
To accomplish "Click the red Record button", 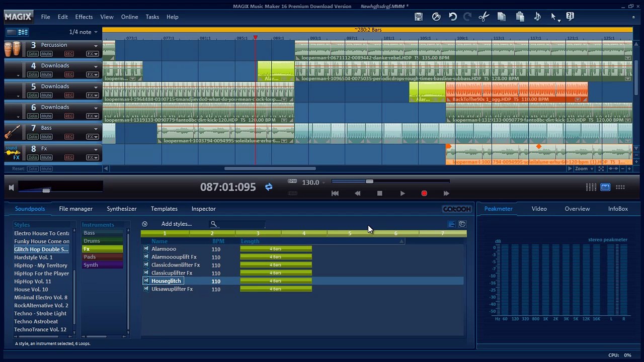I will point(424,193).
